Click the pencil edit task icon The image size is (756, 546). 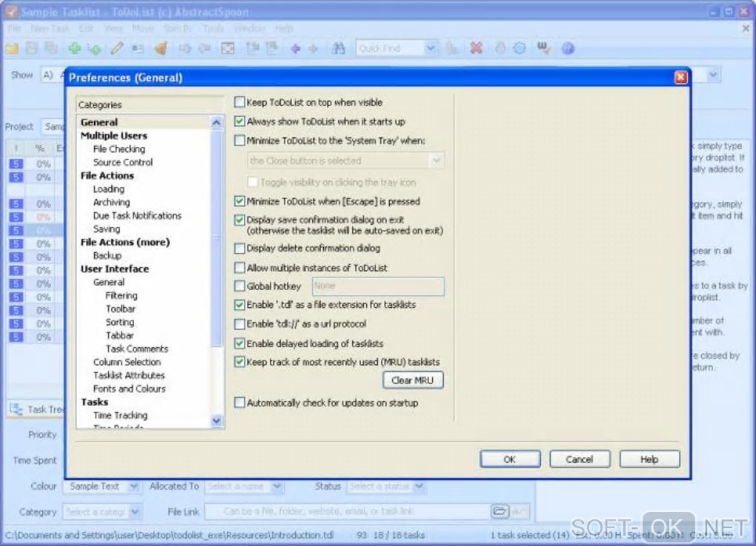coord(116,48)
